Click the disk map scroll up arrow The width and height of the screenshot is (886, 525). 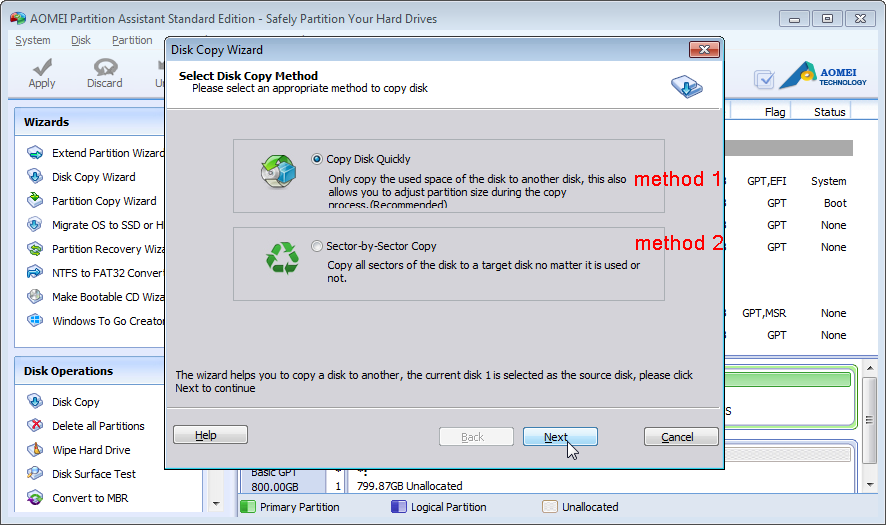coord(870,368)
